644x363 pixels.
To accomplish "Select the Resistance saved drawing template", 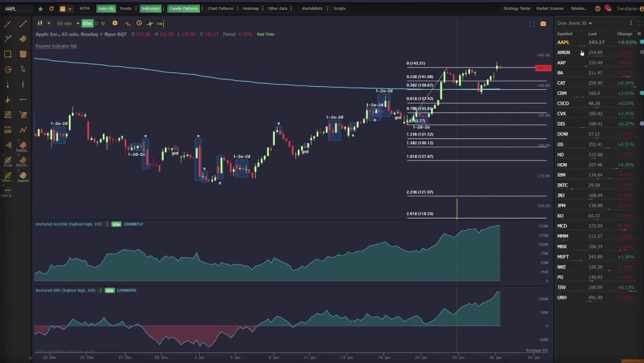I will (23, 146).
